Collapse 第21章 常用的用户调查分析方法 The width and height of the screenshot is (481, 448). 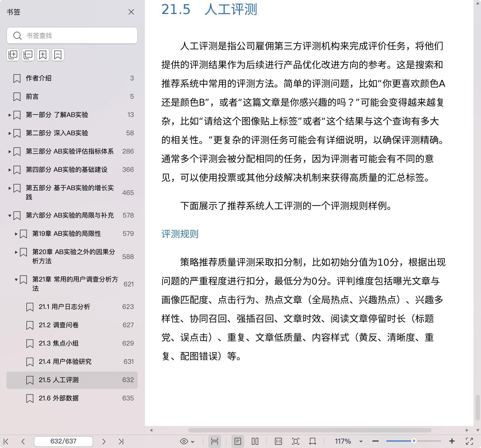(x=16, y=280)
